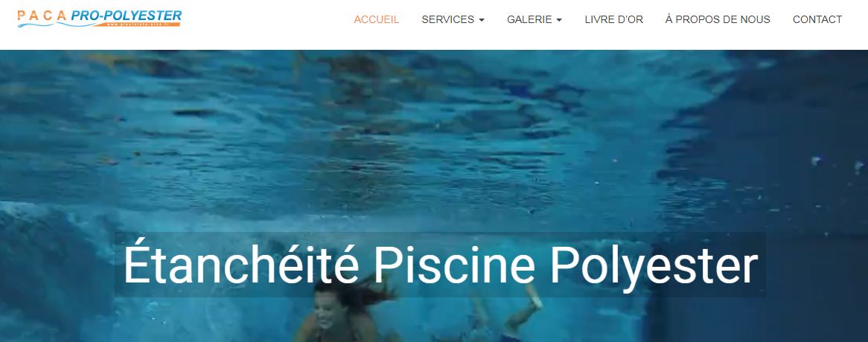Open the SERVICES menu item
Viewport: 868px width, 342px height.
(x=448, y=19)
